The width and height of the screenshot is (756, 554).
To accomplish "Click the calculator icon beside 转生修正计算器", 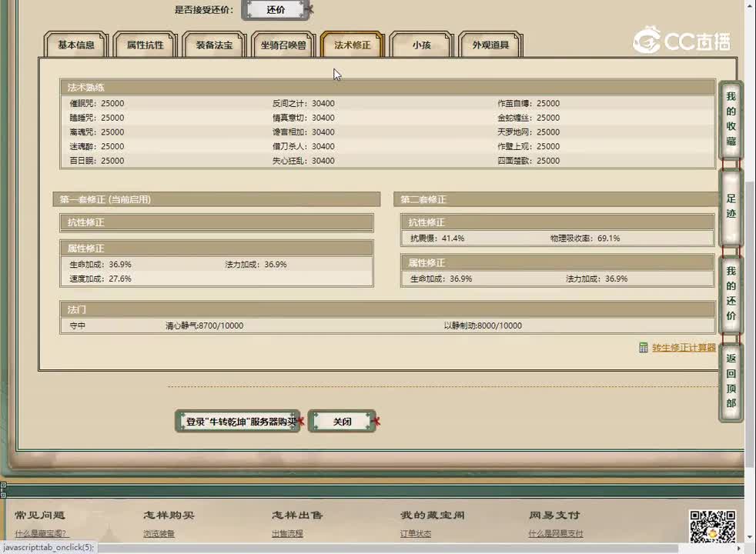I will (644, 348).
